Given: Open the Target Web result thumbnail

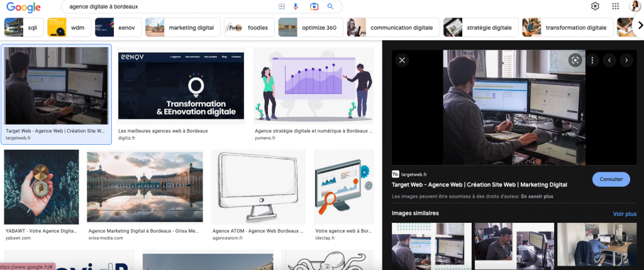Looking at the screenshot, I should pos(56,86).
